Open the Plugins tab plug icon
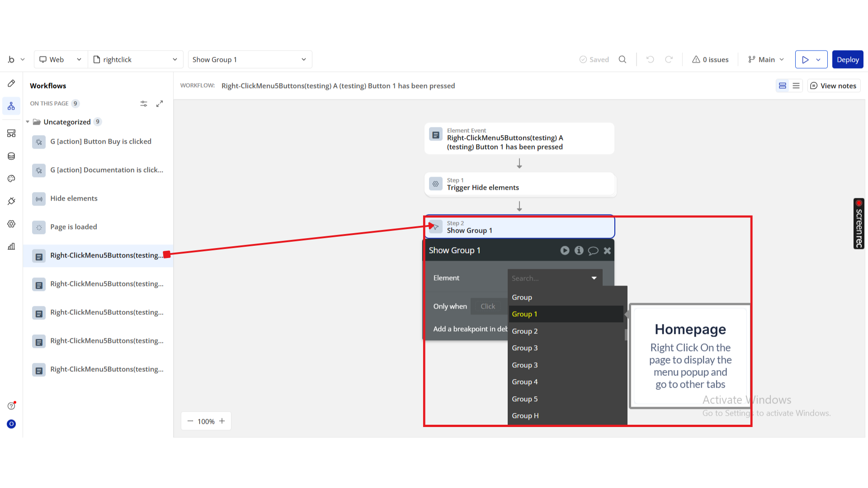The image size is (868, 488). [x=11, y=201]
